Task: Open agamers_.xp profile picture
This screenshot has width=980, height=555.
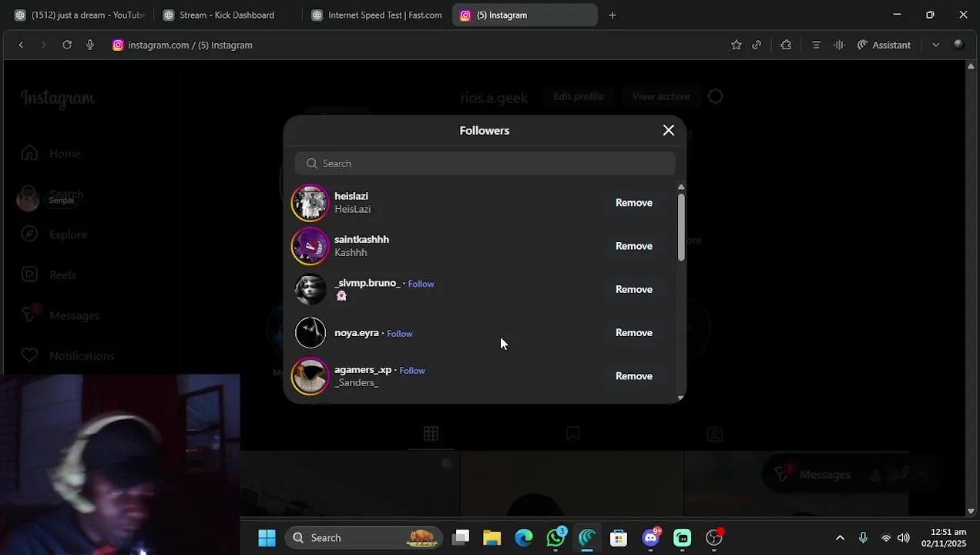Action: click(310, 376)
